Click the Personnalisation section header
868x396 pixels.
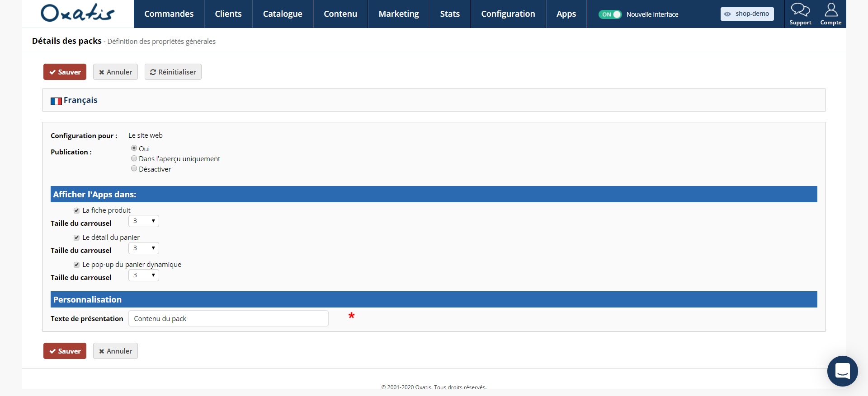click(434, 299)
